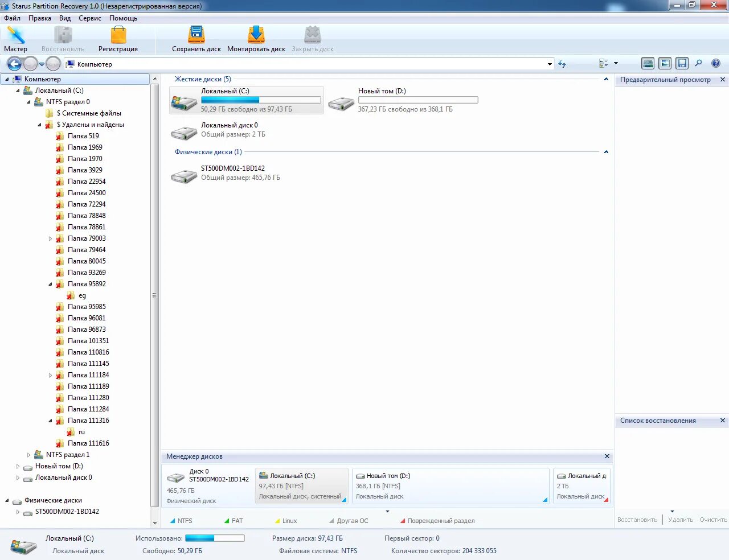Click Удалить in recovery list panel
Screen dimensions: 729x560
[681, 520]
